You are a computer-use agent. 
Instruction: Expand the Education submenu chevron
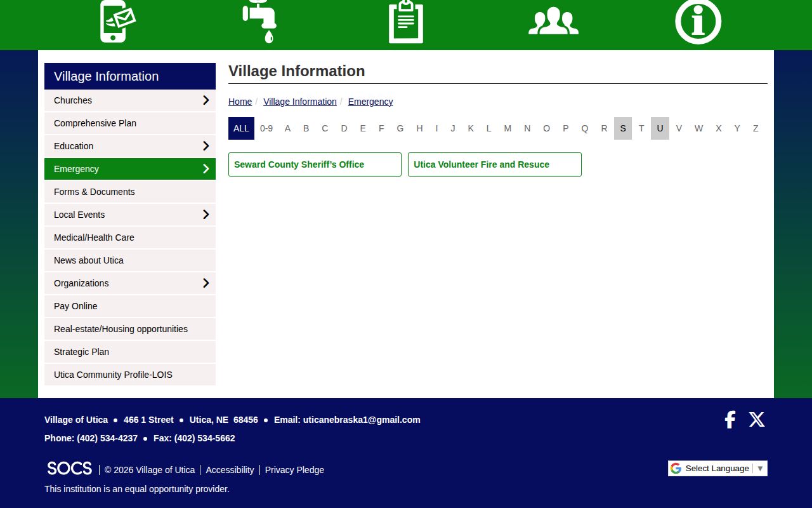206,146
